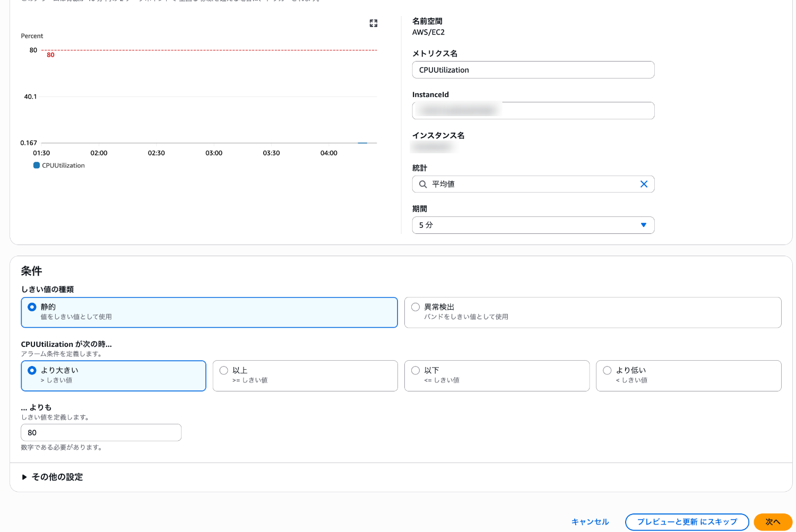Choose the より低い condition option
This screenshot has width=796, height=532.
coord(607,370)
